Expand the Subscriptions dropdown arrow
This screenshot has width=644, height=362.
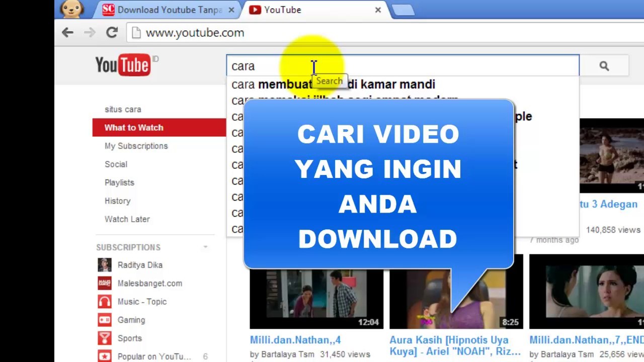[x=205, y=247]
